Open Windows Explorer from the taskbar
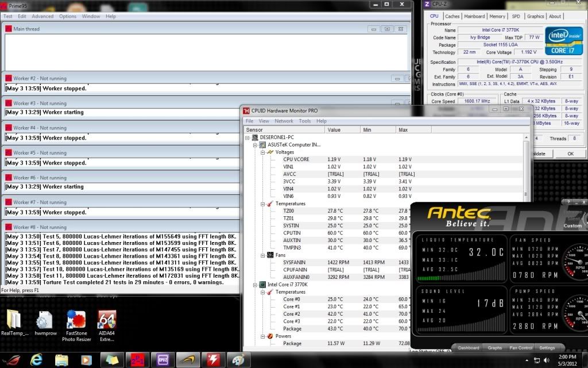The width and height of the screenshot is (588, 368). [61, 361]
